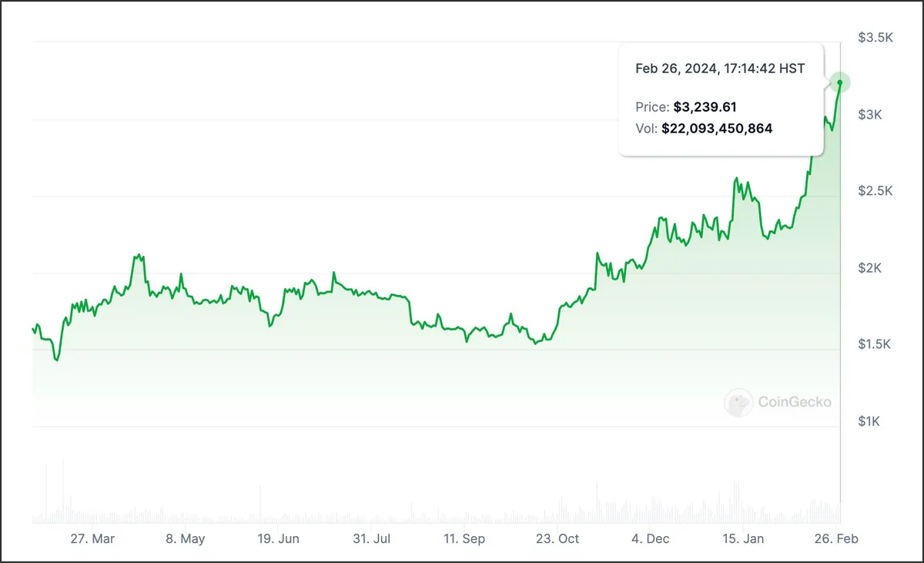Click the 23. Oct date label
Image resolution: width=924 pixels, height=563 pixels.
point(558,538)
